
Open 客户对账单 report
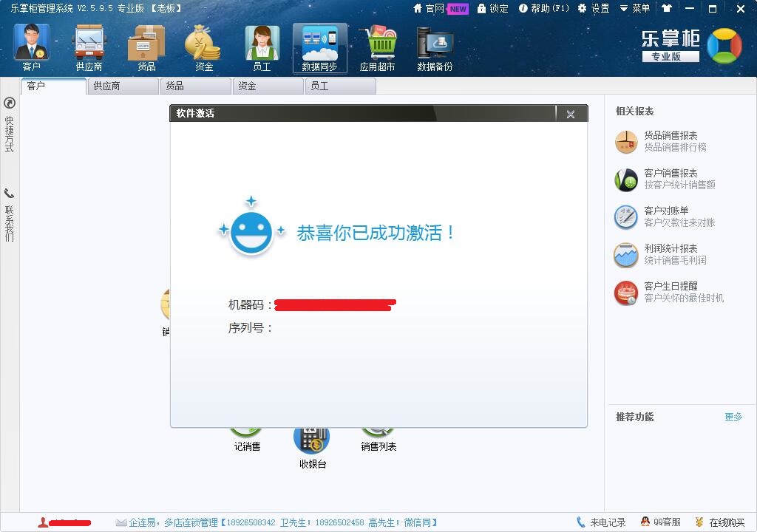point(665,216)
